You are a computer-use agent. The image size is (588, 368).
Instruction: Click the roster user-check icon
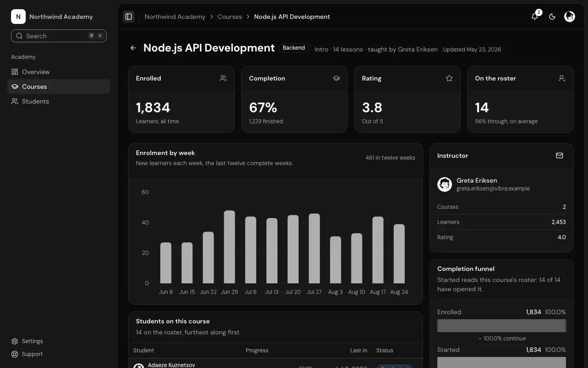tap(562, 78)
